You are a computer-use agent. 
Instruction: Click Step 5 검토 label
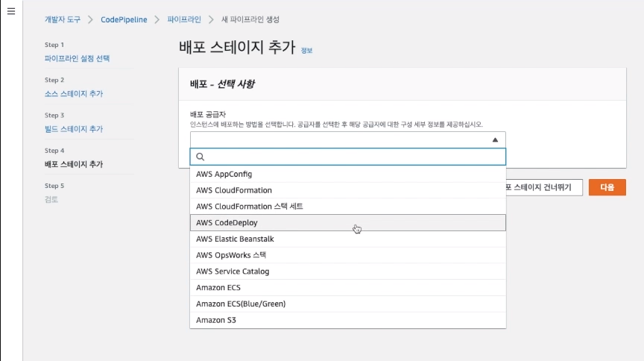pyautogui.click(x=51, y=199)
